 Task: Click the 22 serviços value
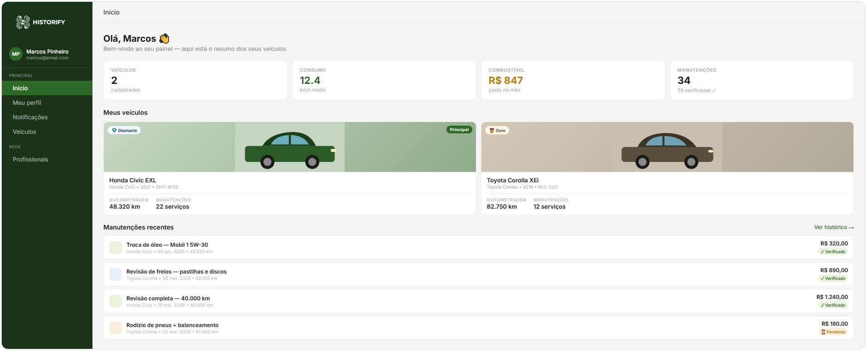coord(173,206)
